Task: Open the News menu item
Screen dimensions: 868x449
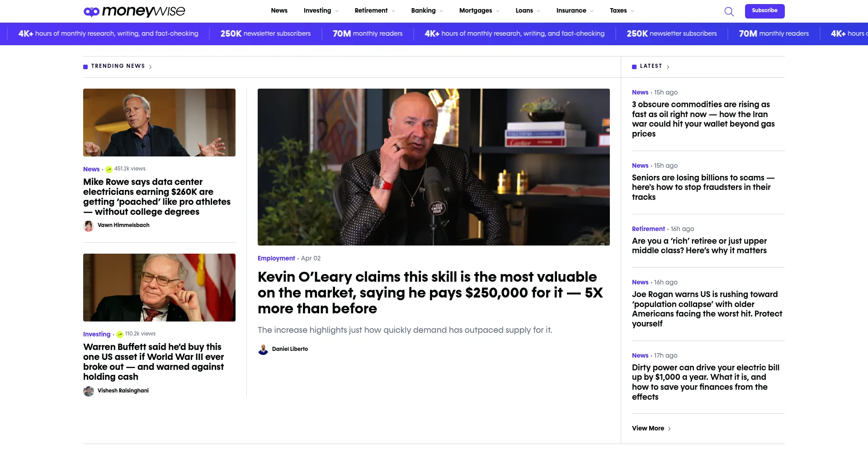Action: 279,11
